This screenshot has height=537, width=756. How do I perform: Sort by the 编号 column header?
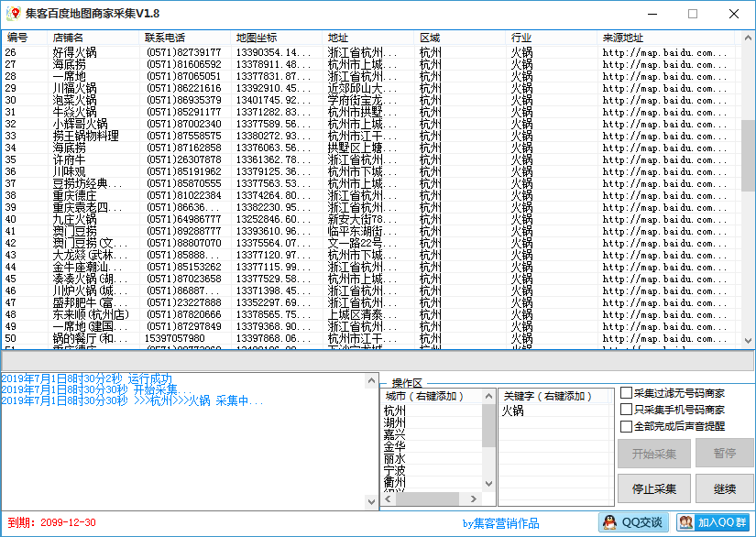25,38
